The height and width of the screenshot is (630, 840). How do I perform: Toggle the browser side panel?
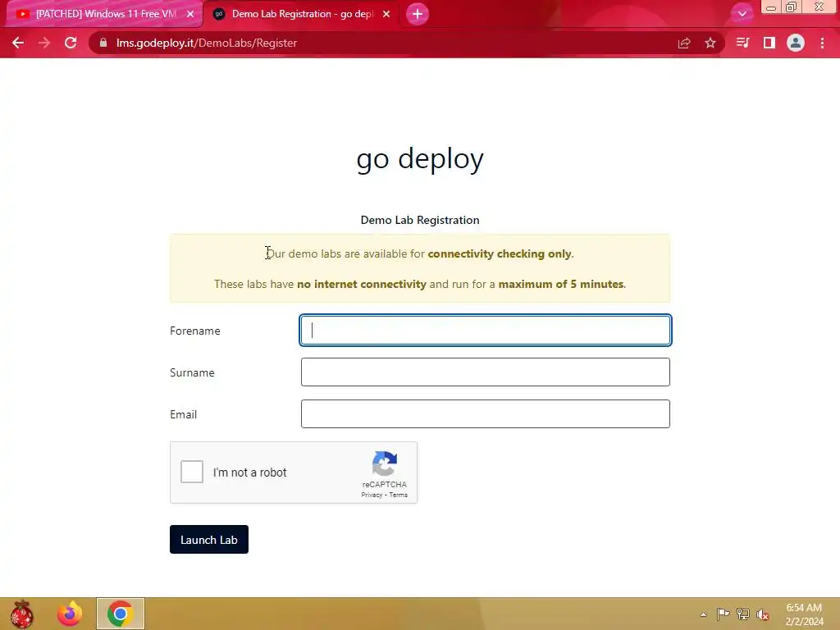coord(769,43)
